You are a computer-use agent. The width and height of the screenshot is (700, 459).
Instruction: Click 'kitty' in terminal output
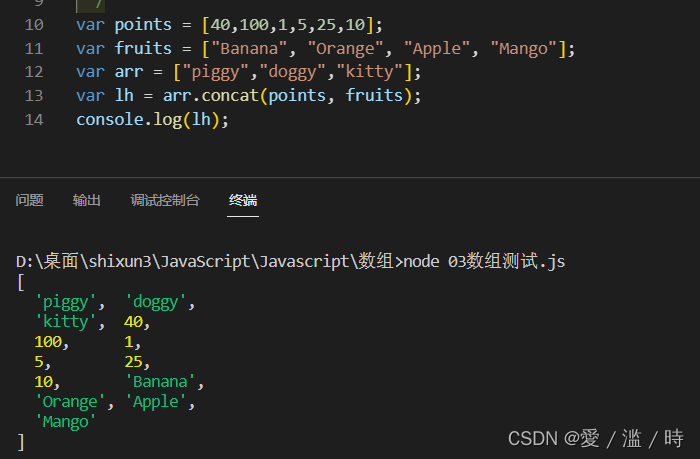[66, 322]
